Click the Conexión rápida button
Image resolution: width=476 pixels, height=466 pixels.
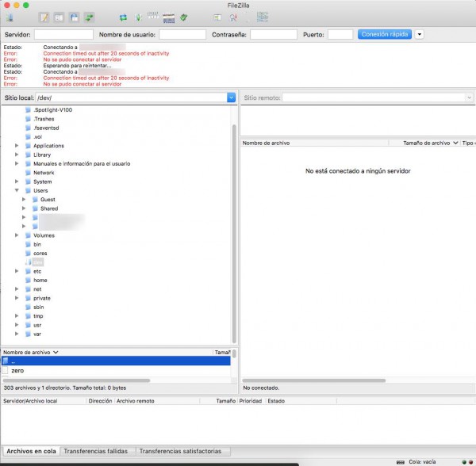(384, 34)
